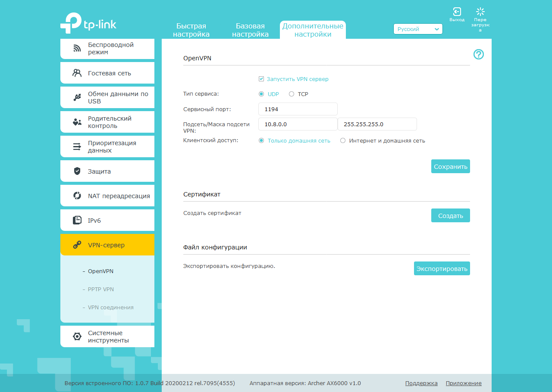The image size is (552, 392).
Task: Click the hardware version Archer AX6000 text
Action: (305, 383)
